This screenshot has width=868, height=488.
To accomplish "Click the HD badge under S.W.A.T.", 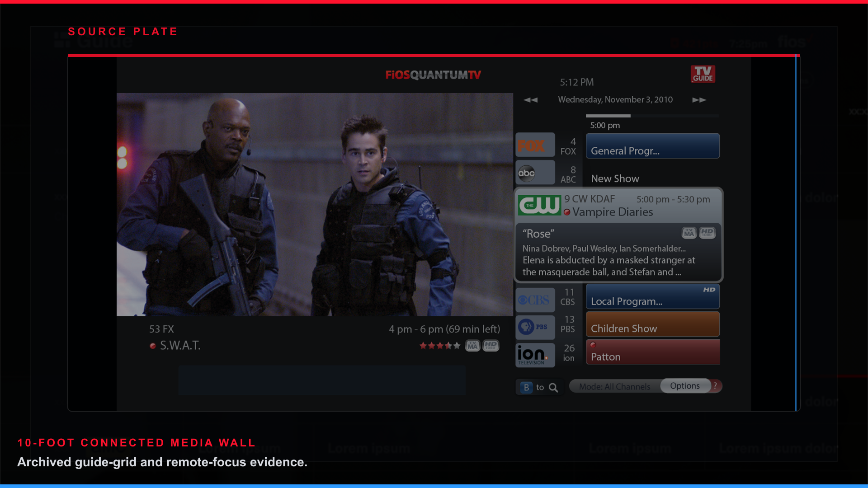I will [491, 346].
